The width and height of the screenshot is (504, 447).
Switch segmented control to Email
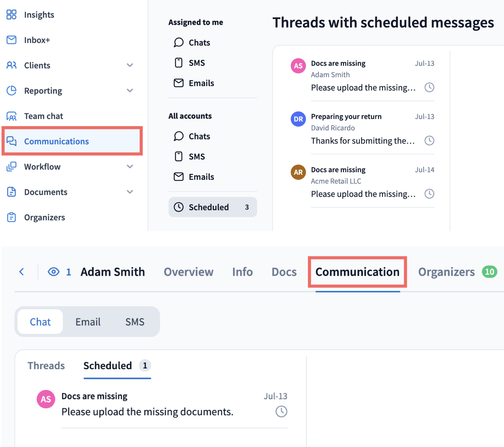tap(88, 322)
